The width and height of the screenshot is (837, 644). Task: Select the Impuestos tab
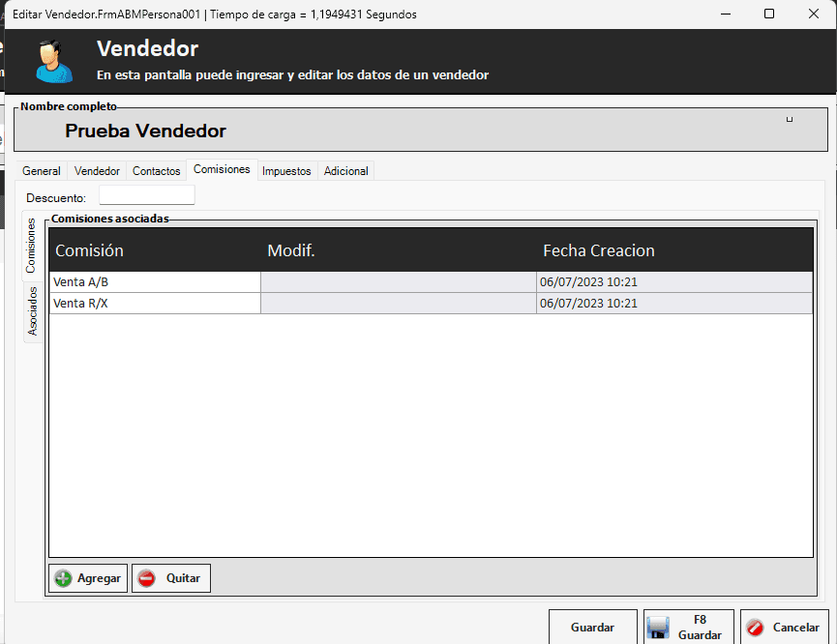286,171
